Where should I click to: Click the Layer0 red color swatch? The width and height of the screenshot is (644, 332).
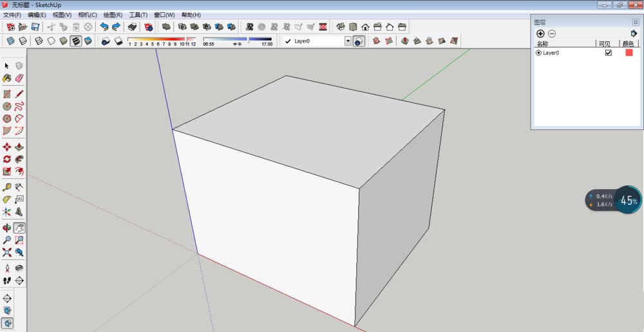(629, 53)
